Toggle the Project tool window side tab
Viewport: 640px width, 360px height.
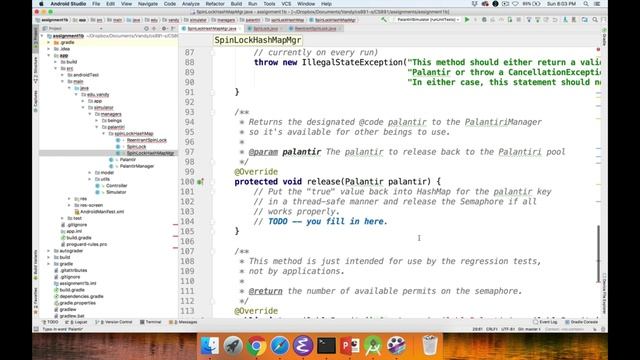(36, 38)
